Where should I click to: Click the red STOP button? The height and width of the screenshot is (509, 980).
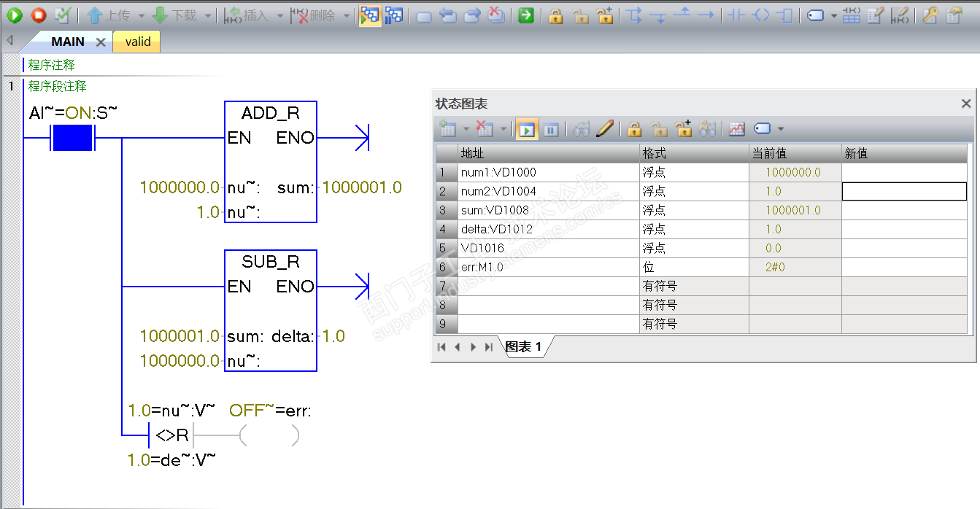pos(39,15)
